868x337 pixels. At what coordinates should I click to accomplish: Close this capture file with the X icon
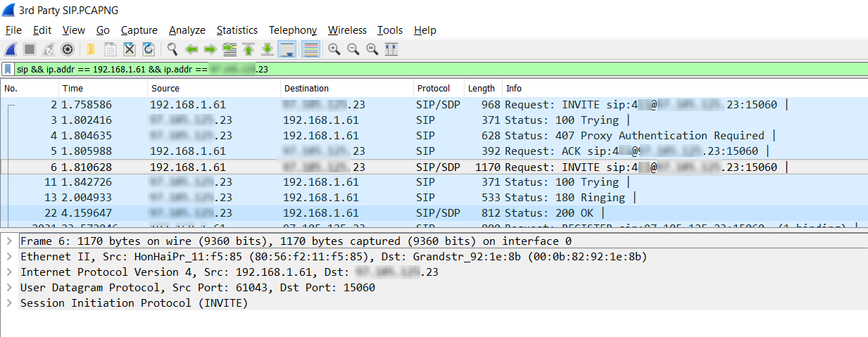(130, 49)
